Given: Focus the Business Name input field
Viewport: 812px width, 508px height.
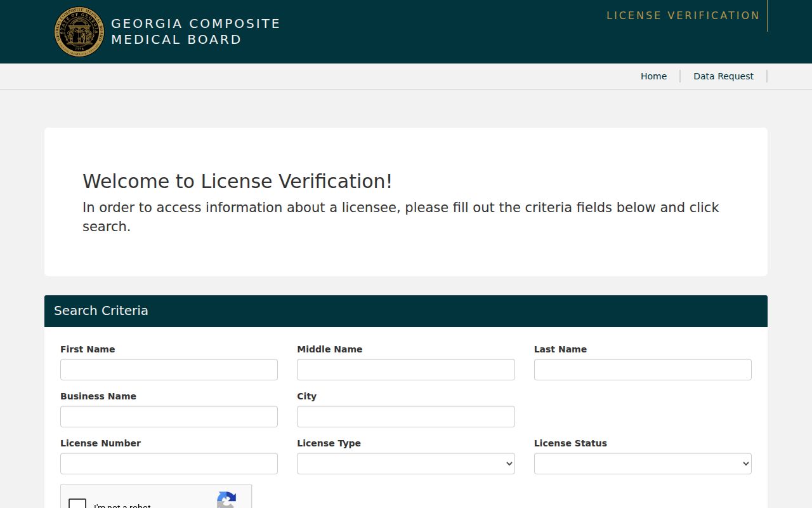Looking at the screenshot, I should click(x=169, y=417).
